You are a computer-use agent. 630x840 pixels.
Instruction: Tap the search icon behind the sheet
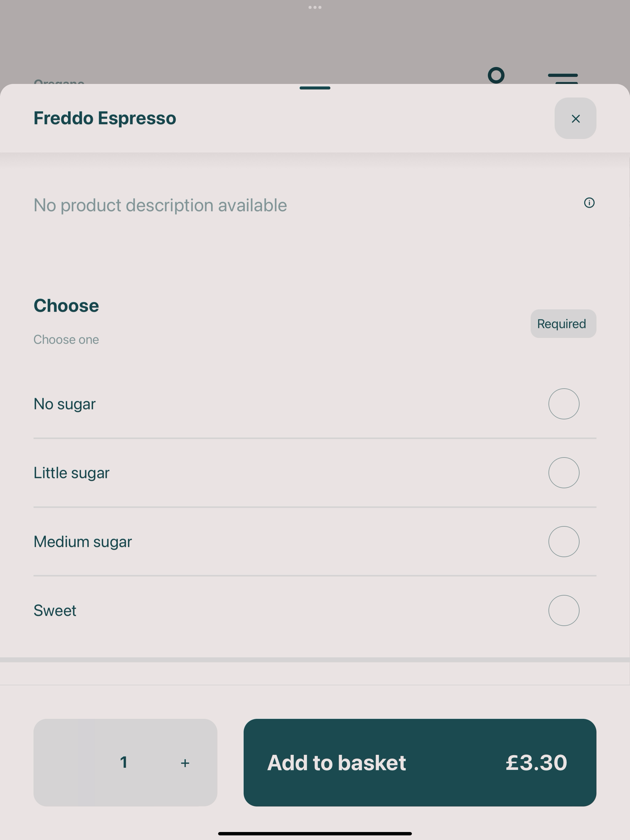click(496, 75)
